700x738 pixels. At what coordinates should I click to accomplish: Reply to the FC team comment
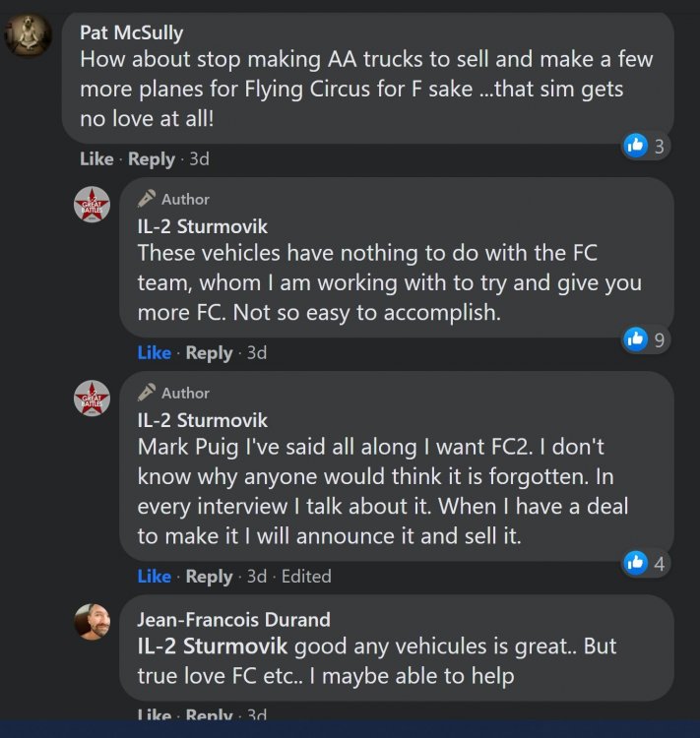point(209,352)
